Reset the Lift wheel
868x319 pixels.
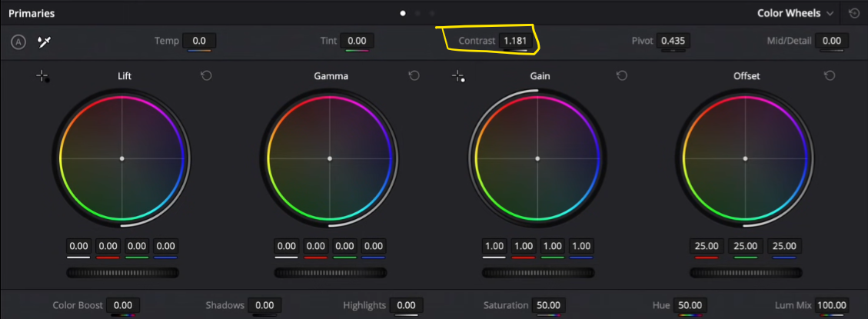pos(206,76)
